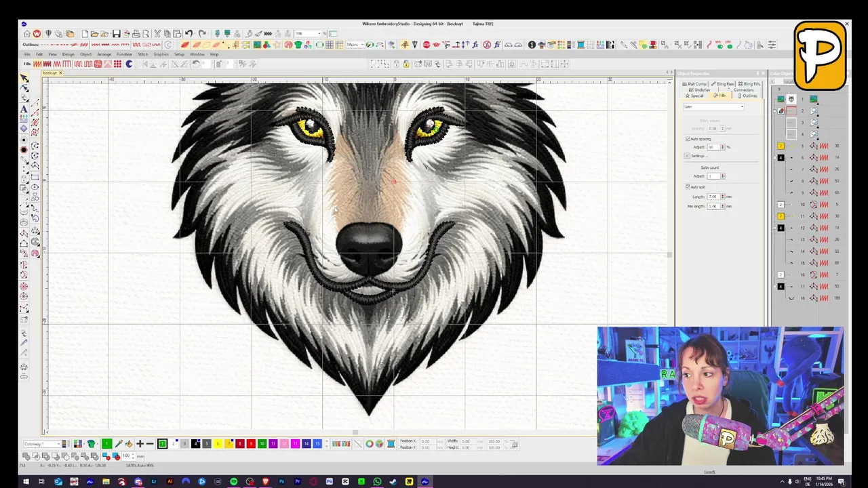Click the auto split Length input field
Viewport: 868px width, 488px height.
tap(712, 197)
